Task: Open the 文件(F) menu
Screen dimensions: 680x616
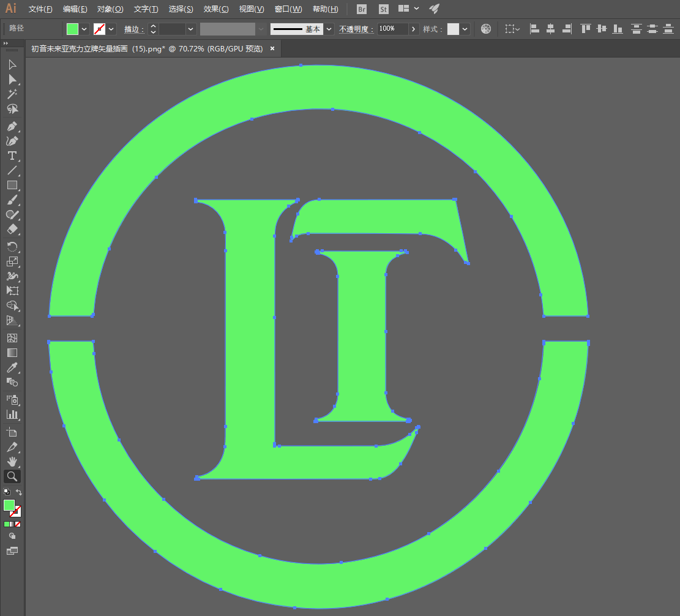Action: pos(40,9)
